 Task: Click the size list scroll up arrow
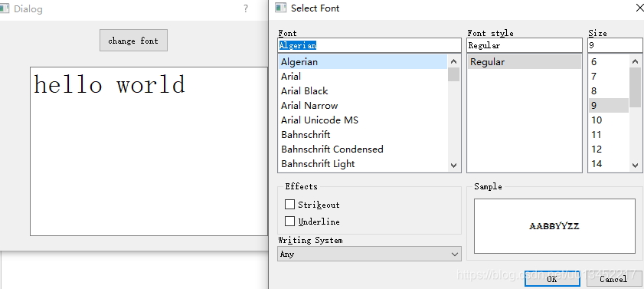635,61
